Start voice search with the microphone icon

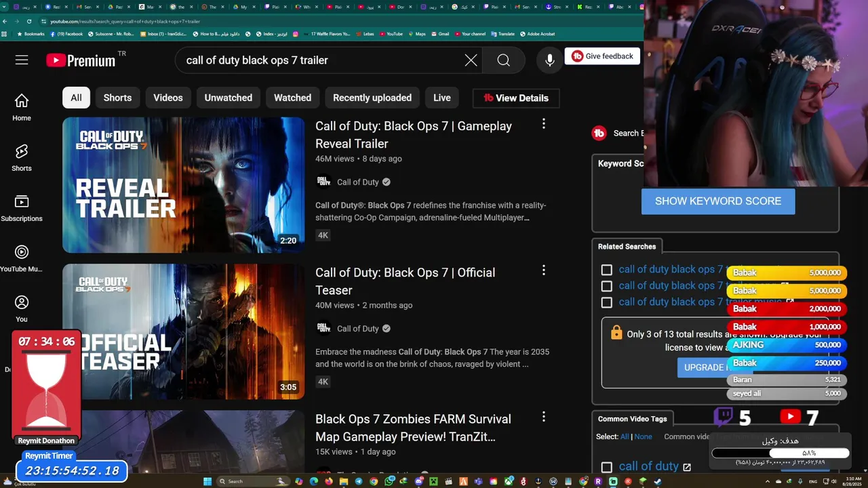click(550, 60)
